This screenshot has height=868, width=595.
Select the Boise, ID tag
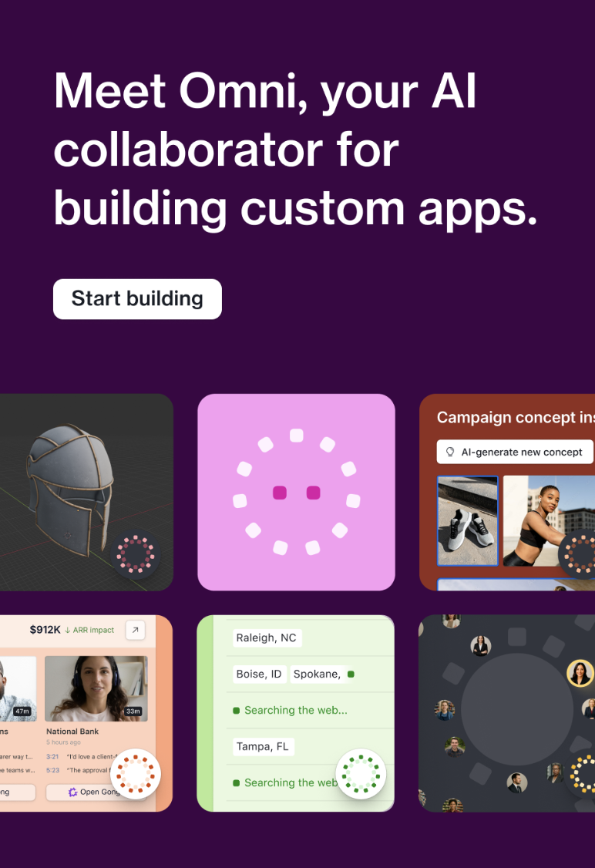pos(259,675)
